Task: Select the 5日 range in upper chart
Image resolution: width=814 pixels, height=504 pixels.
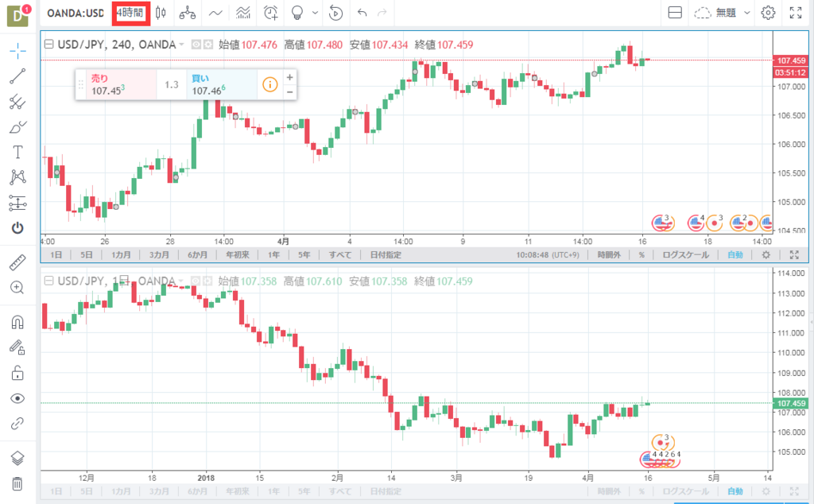Action: click(87, 255)
